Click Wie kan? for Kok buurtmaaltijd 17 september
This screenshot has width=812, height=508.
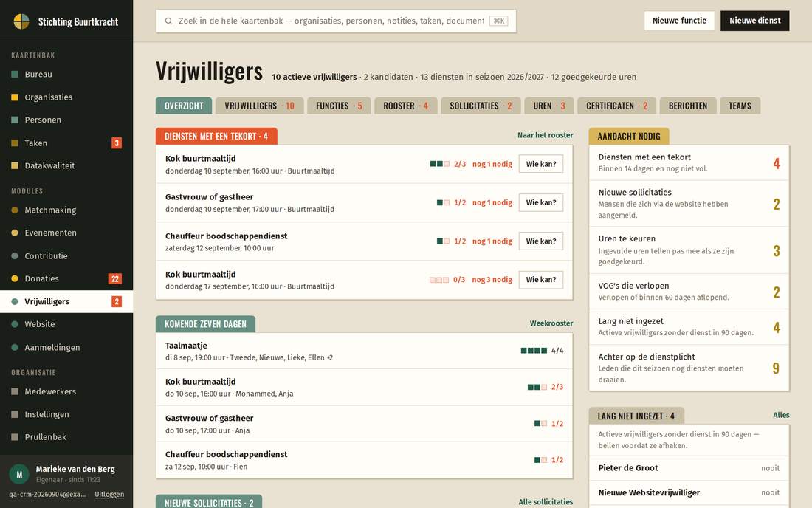[x=541, y=280]
